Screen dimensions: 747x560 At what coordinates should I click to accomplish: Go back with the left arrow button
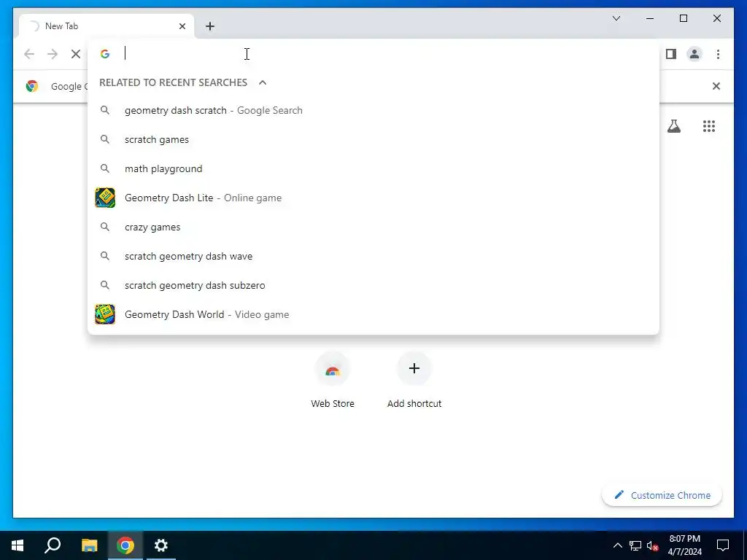point(29,54)
